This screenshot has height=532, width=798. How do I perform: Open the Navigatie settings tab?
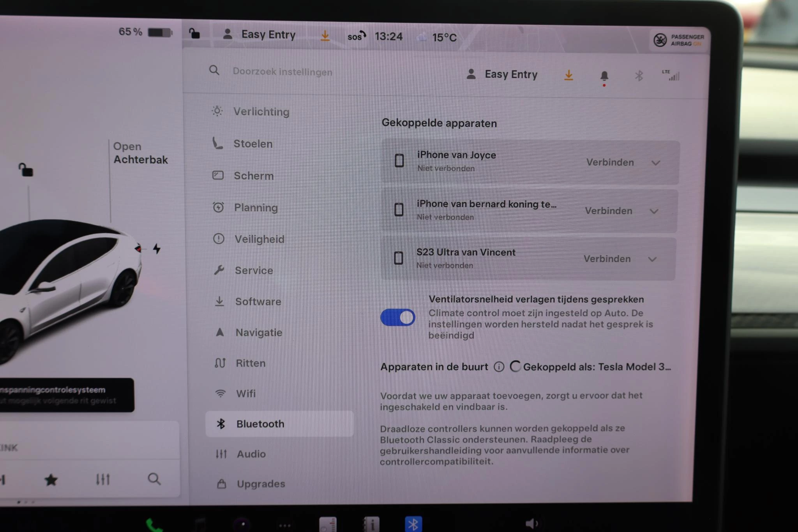(x=258, y=332)
